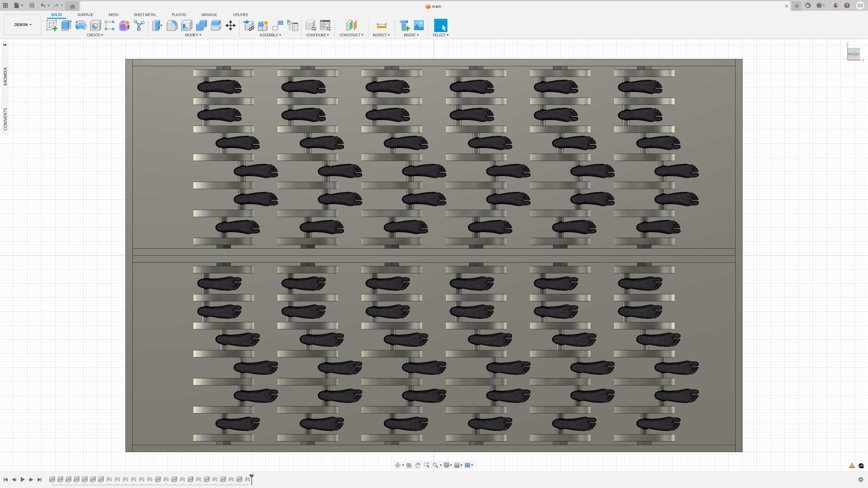Activate the Move/Copy tool
Viewport: 868px width, 488px height.
click(x=231, y=26)
